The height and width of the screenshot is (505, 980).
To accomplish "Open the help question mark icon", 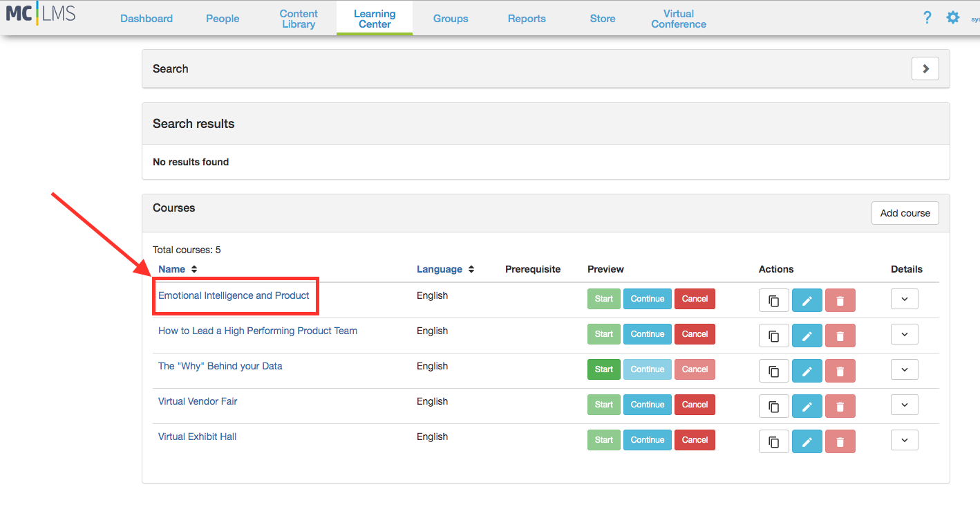I will pos(927,18).
